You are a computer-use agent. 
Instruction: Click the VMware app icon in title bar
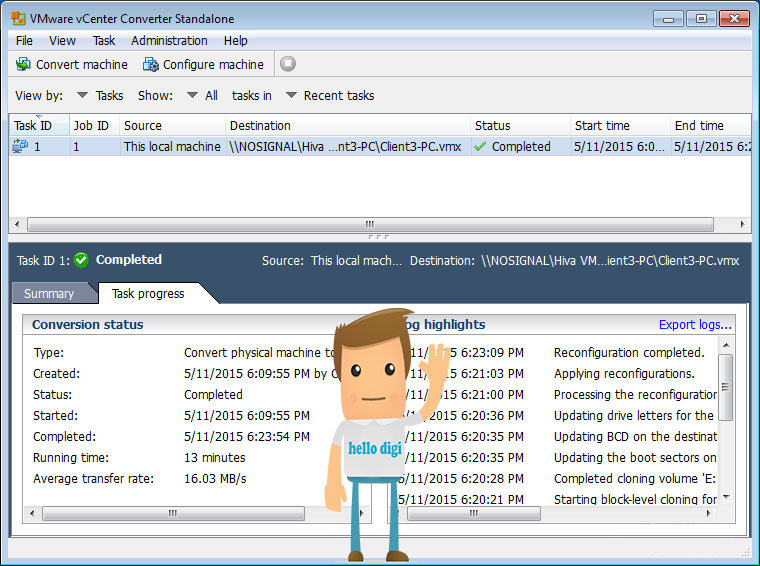[x=18, y=18]
